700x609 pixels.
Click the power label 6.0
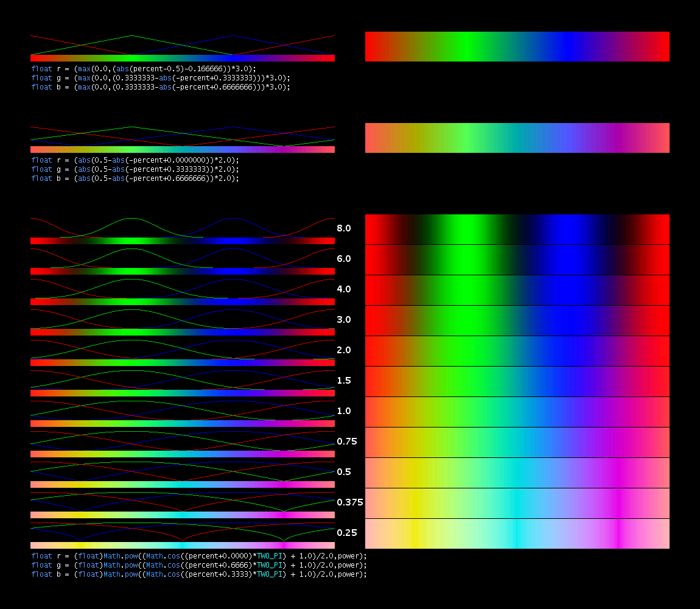[x=344, y=259]
